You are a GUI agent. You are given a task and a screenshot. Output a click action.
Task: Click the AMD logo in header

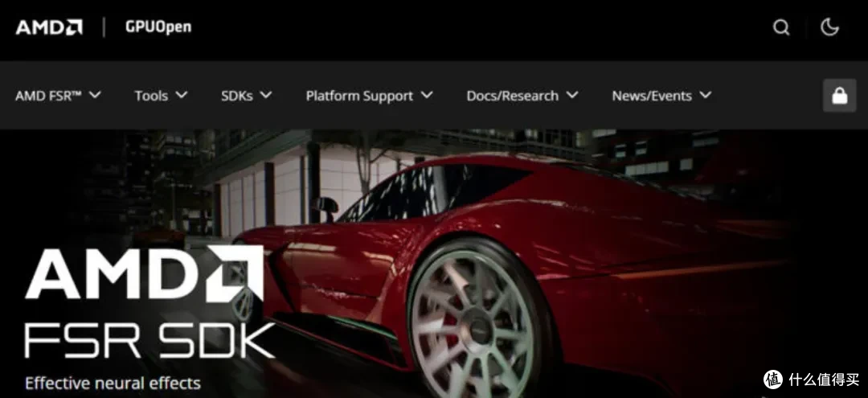49,27
